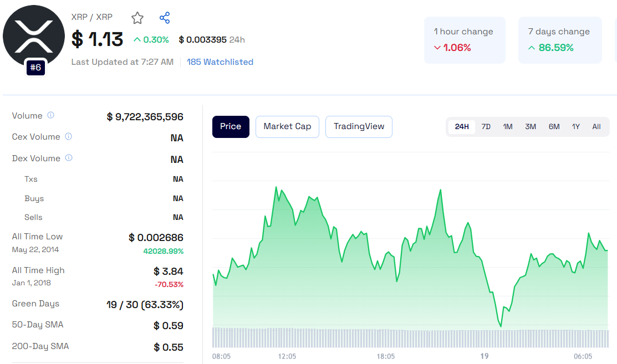Click the 06:05 chart axis label
Viewport: 617px width, 364px height.
pos(583,357)
